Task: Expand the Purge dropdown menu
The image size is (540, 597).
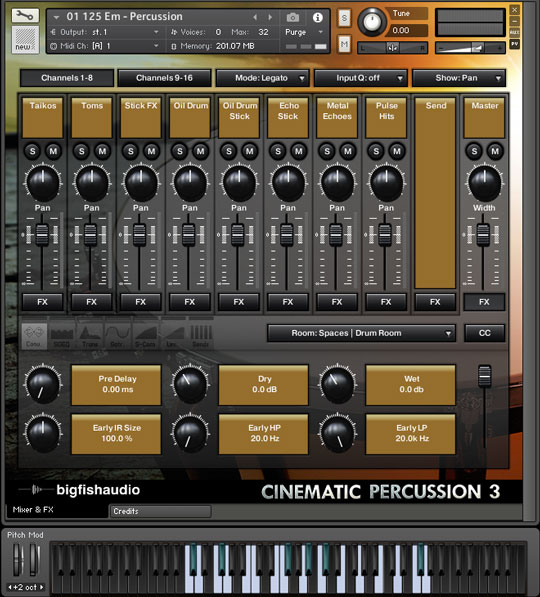Action: [321, 32]
